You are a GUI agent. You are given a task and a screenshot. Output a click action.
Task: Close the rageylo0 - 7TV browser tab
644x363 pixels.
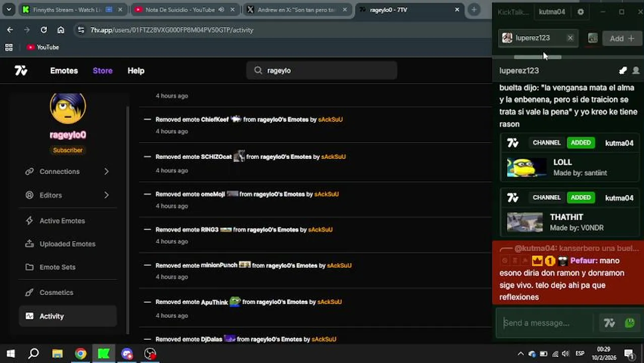point(457,10)
